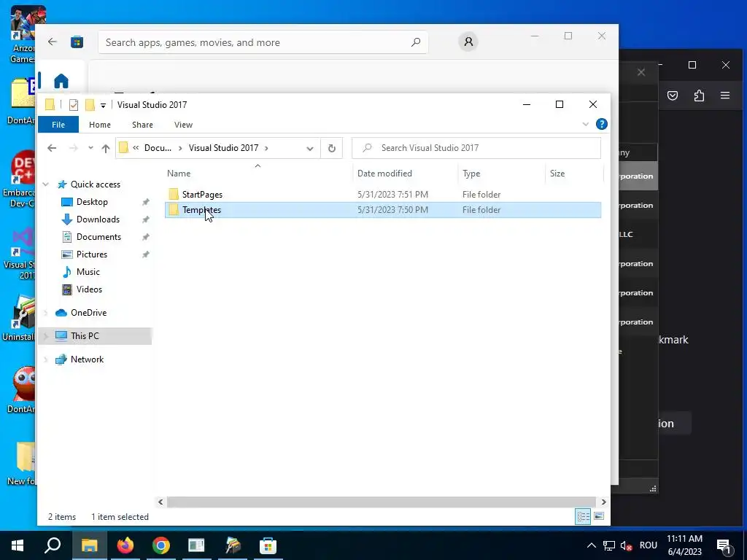Expand the OneDrive tree node
This screenshot has width=747, height=560.
46,313
